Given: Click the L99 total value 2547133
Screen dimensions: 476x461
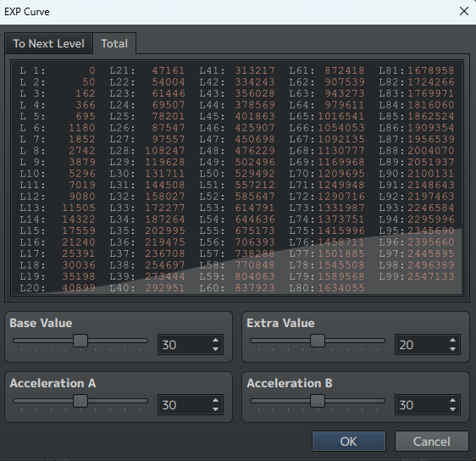Looking at the screenshot, I should coord(431,276).
